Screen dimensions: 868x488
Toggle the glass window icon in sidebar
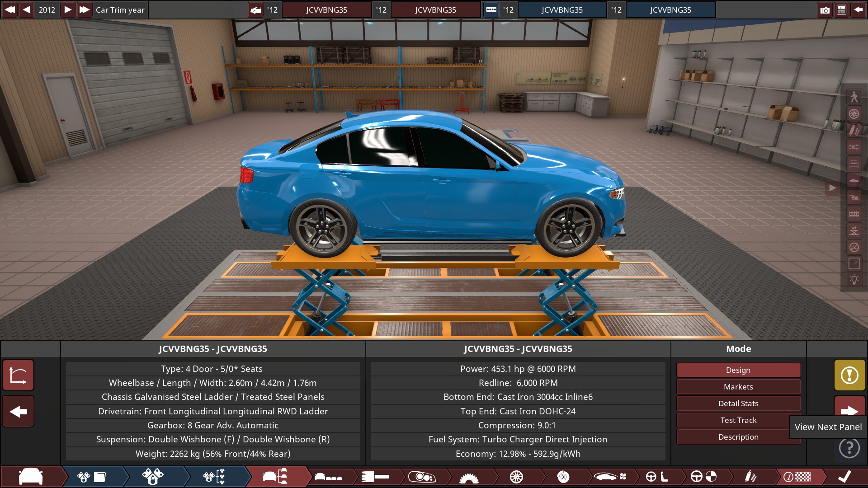854,263
